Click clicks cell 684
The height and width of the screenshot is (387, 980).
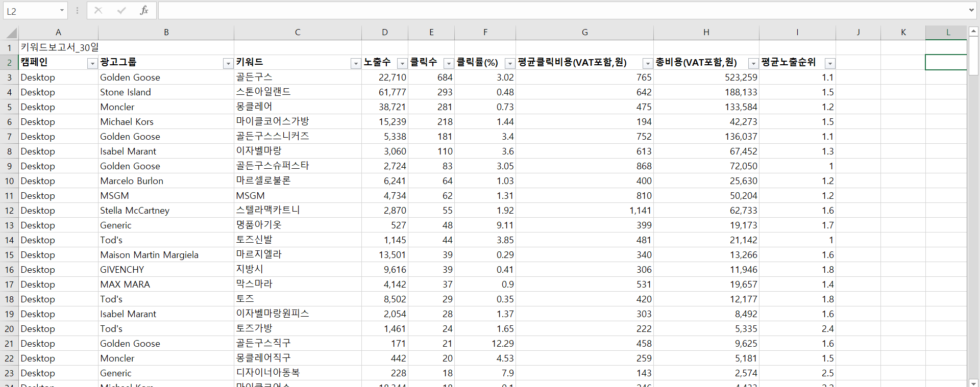point(431,78)
